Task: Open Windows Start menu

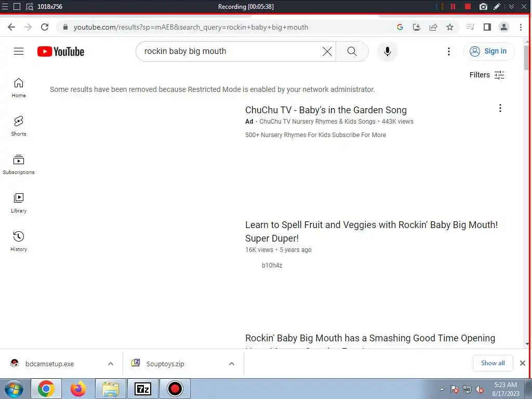Action: [14, 389]
